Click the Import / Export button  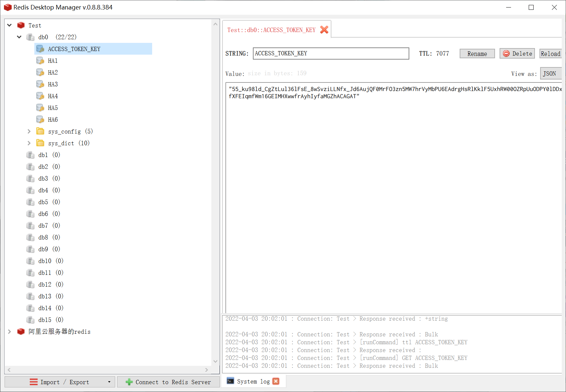pos(60,382)
